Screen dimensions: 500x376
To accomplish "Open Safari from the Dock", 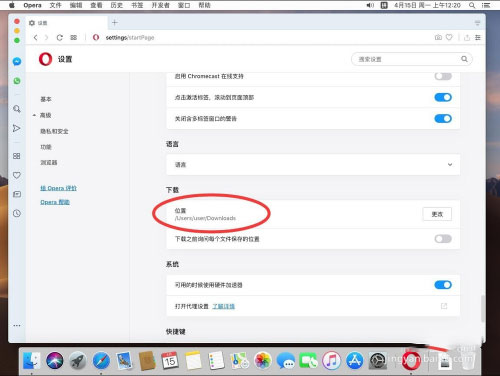I will (101, 360).
